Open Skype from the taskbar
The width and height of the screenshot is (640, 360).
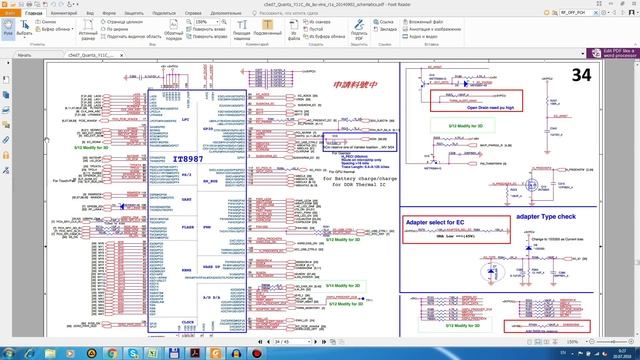tap(133, 353)
